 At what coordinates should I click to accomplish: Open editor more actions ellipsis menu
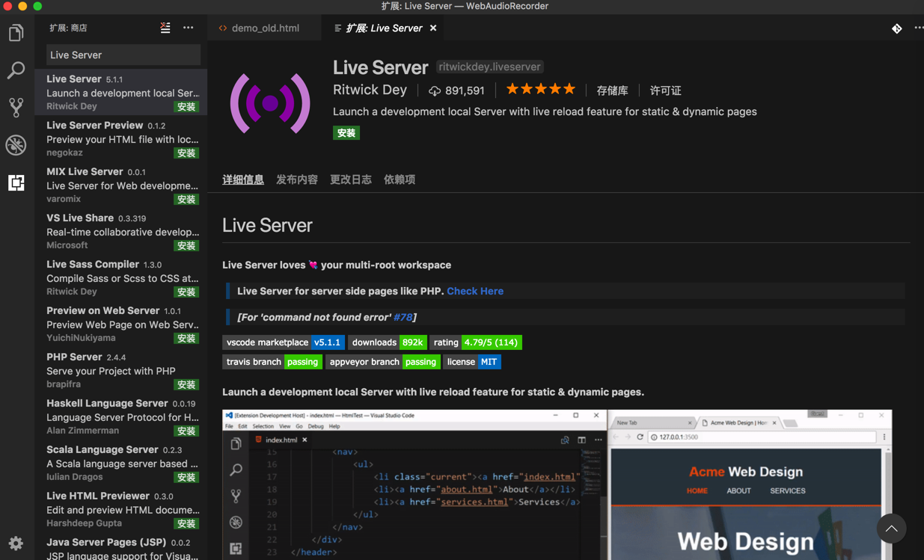pos(918,28)
